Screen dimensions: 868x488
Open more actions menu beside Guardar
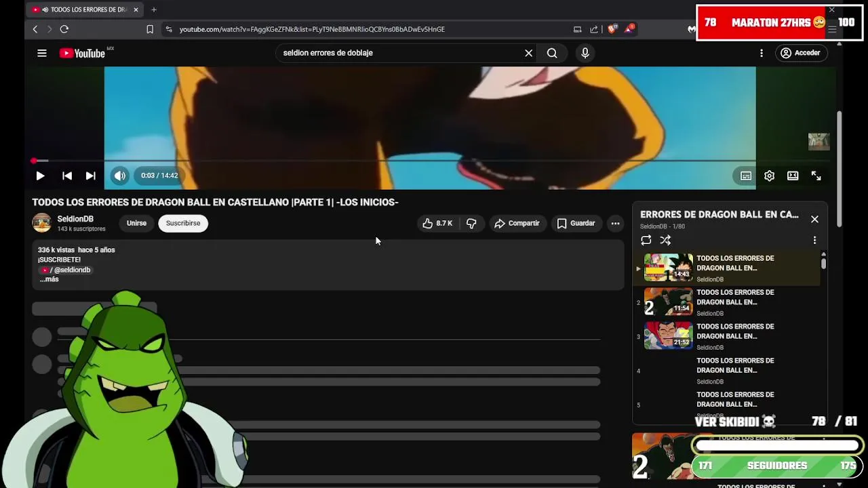pos(615,223)
